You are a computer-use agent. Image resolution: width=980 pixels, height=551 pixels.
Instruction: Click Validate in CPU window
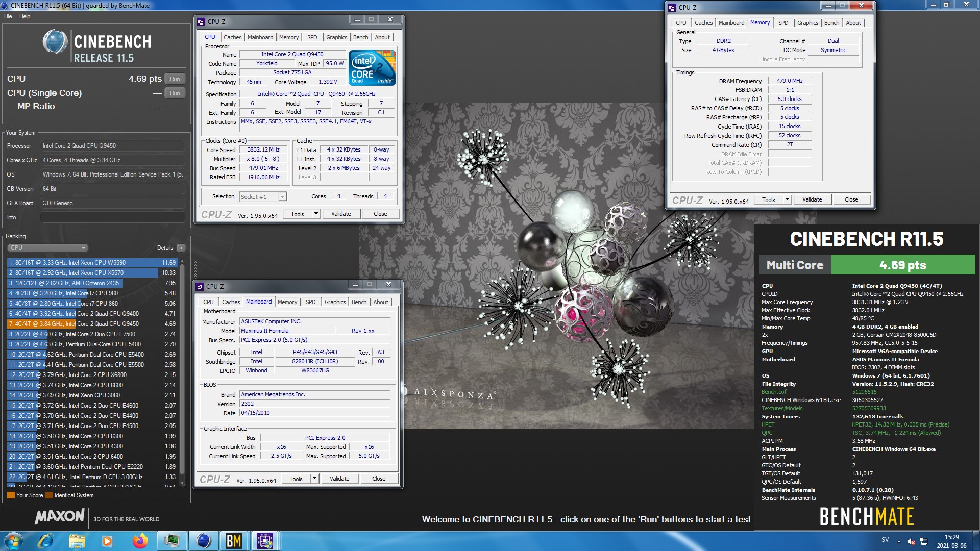pyautogui.click(x=341, y=214)
